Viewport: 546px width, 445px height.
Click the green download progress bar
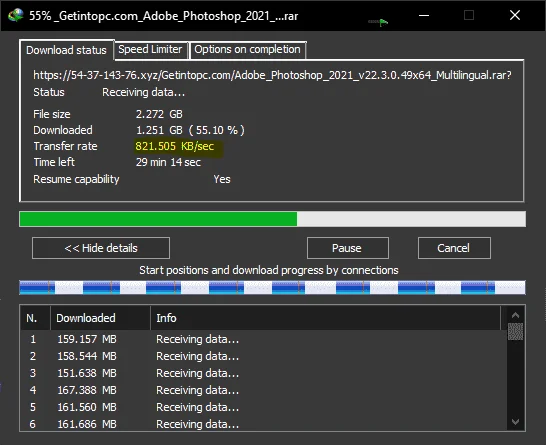[272, 219]
